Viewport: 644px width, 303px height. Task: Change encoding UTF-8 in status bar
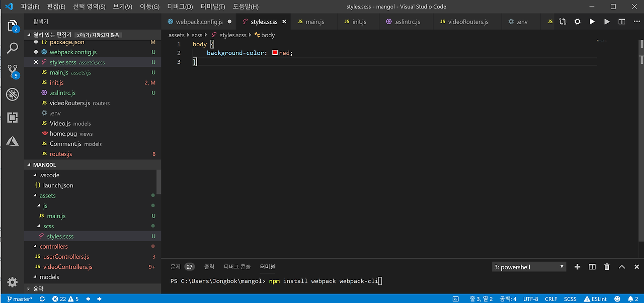coord(531,299)
